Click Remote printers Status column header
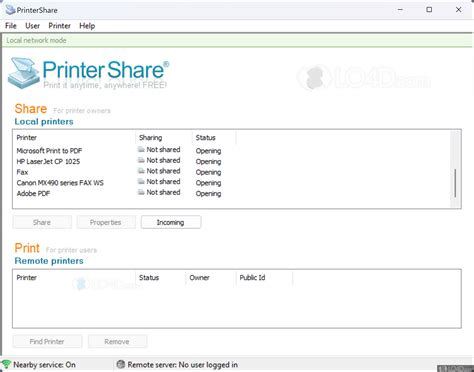The image size is (474, 372). [160, 277]
